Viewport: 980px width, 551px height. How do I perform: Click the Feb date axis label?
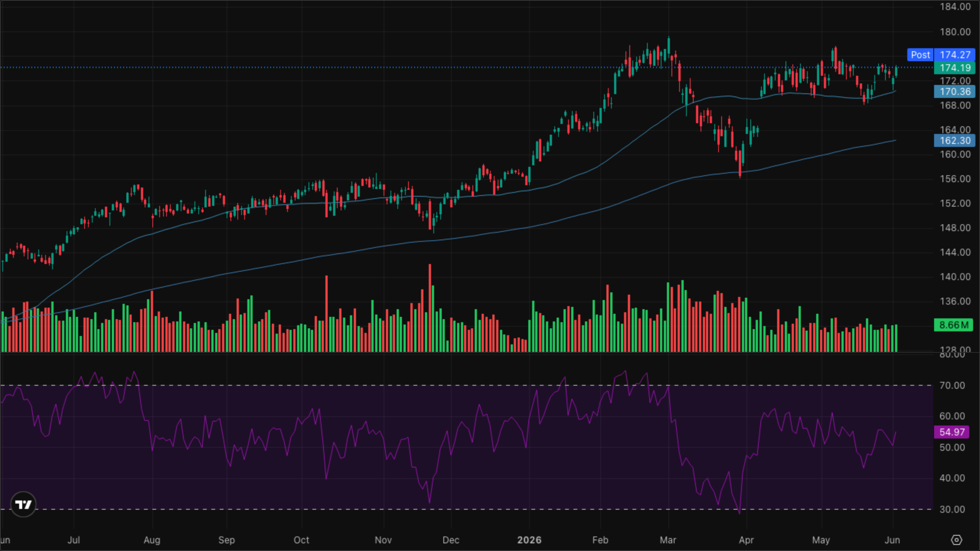click(600, 540)
